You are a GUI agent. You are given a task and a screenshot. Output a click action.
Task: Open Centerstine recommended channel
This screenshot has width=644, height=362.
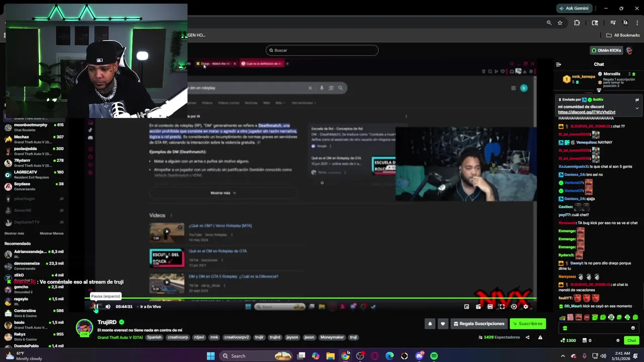[x=34, y=313]
